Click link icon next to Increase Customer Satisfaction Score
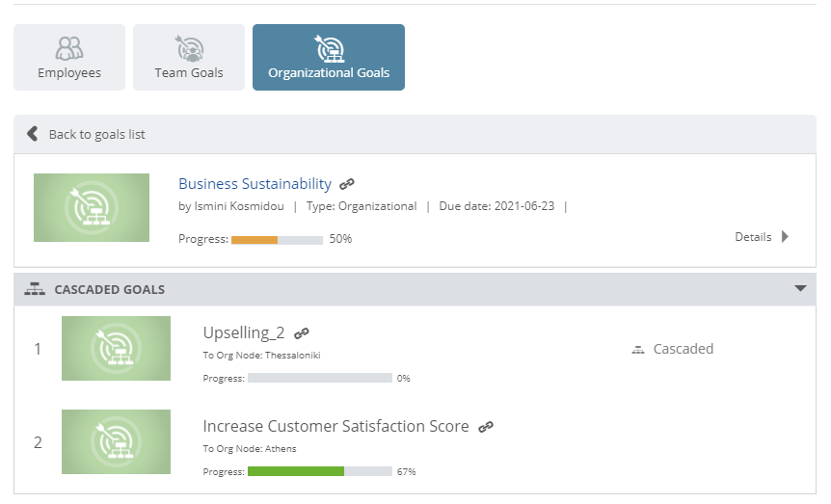831x504 pixels. (x=486, y=427)
